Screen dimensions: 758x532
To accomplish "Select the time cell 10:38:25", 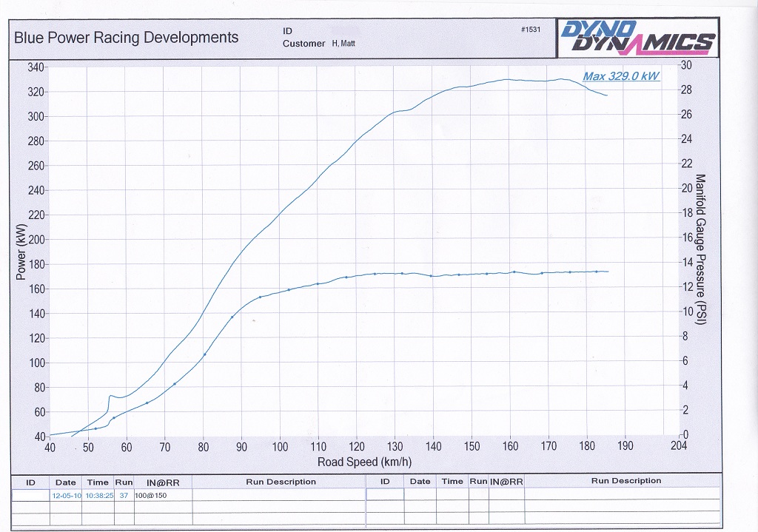I will click(97, 495).
